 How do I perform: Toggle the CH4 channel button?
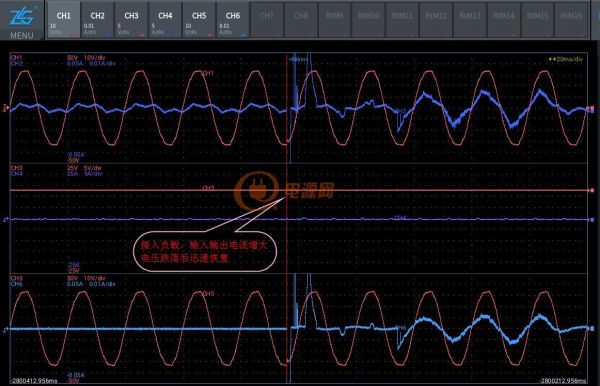click(x=165, y=20)
